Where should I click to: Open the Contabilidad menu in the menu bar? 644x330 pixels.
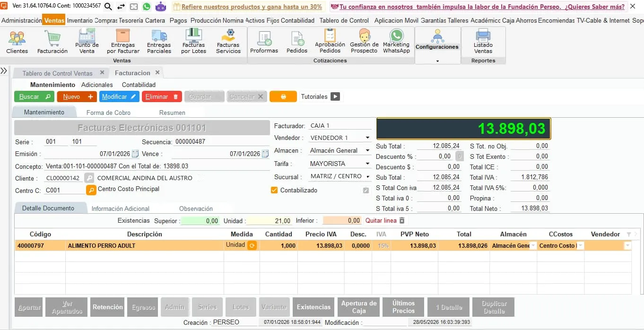click(297, 20)
